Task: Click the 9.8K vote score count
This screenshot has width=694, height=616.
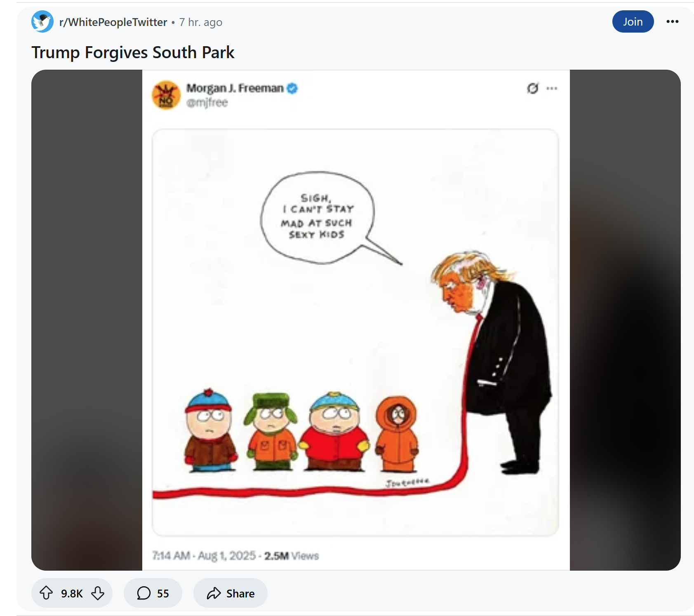Action: pyautogui.click(x=72, y=593)
